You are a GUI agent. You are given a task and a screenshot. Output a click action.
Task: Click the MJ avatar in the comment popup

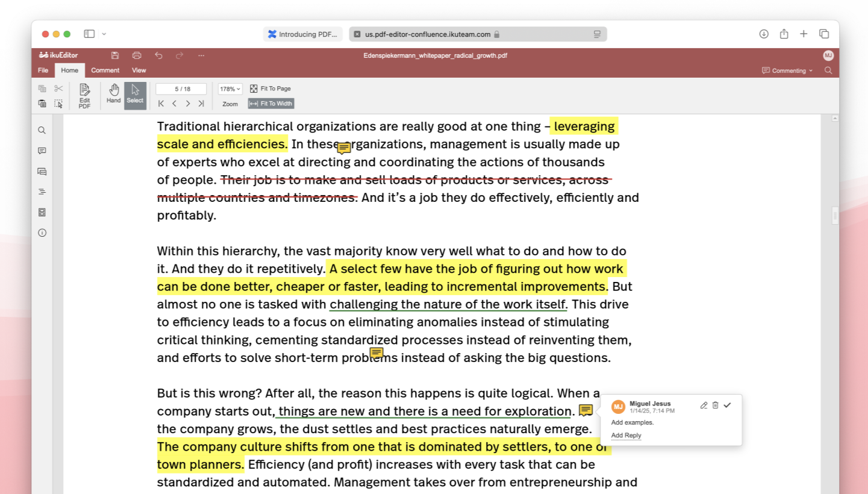pos(618,407)
